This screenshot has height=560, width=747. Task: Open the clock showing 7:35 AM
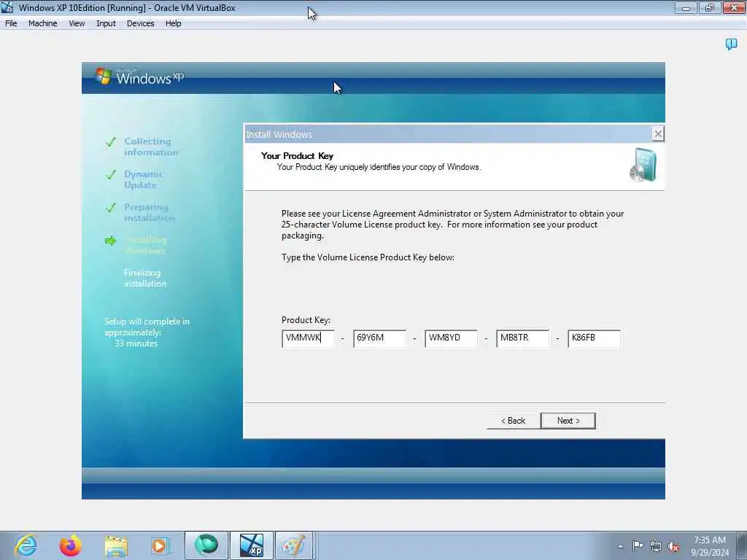[x=709, y=546]
